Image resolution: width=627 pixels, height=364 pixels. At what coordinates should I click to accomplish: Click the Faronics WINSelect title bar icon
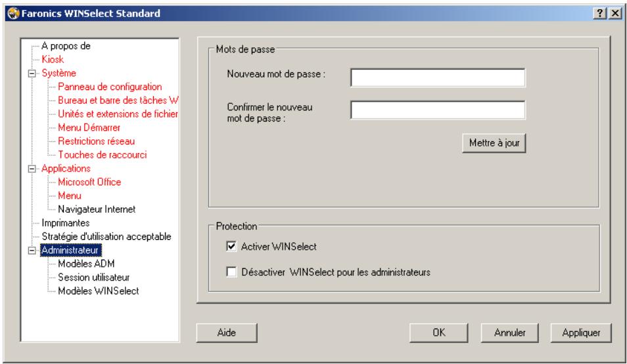13,13
